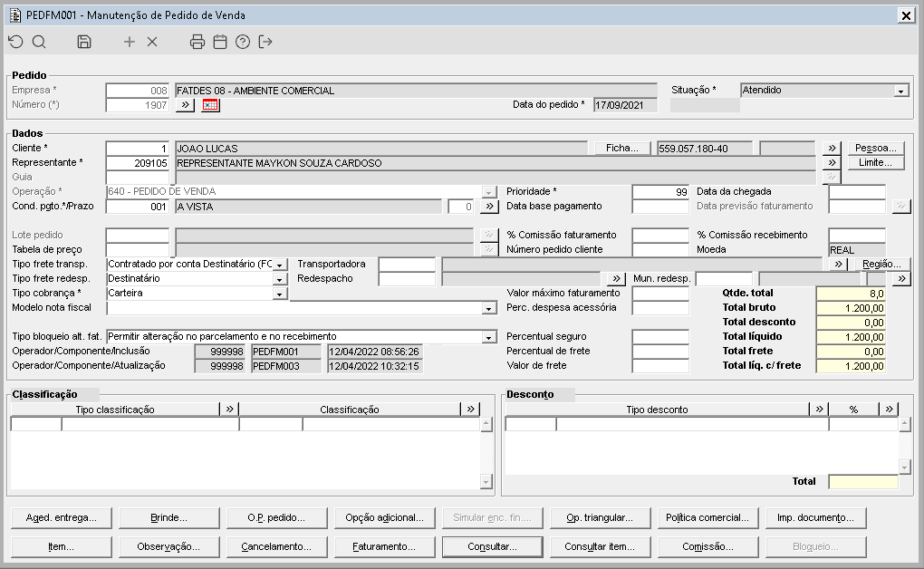Click the Ficha... button
This screenshot has width=924, height=569.
click(622, 149)
